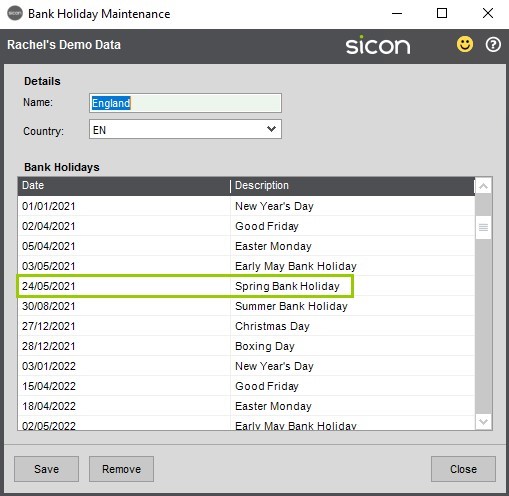Viewport: 509px width, 496px height.
Task: Click the yellow smiley feedback icon
Action: 465,44
